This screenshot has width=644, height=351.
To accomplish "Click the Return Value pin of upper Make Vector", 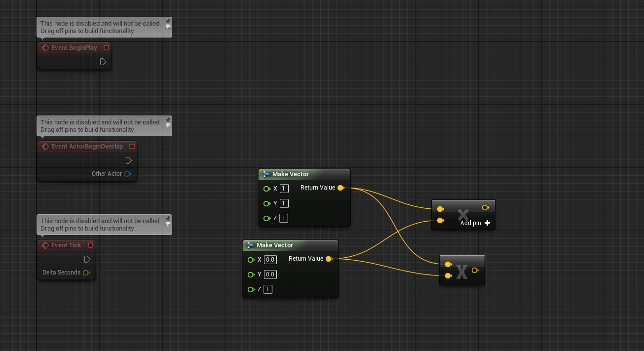I will (x=341, y=188).
